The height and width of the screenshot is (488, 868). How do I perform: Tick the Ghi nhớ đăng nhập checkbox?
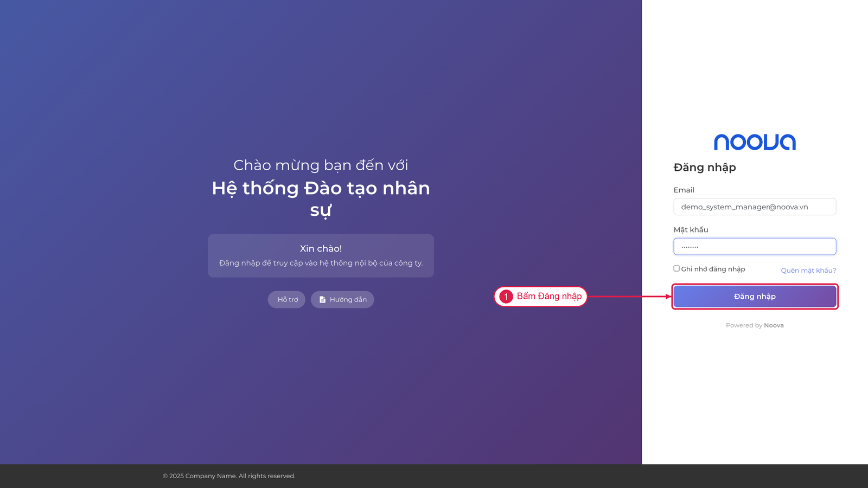pyautogui.click(x=676, y=268)
